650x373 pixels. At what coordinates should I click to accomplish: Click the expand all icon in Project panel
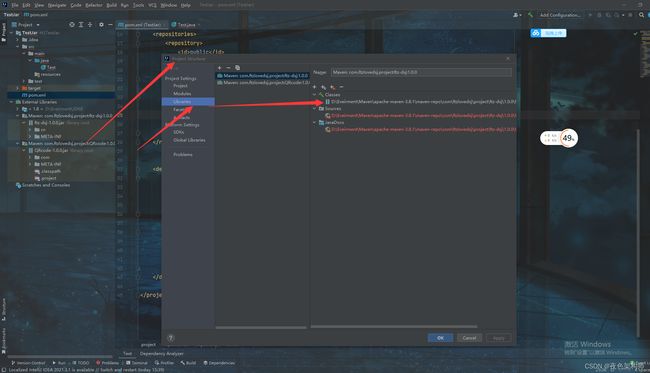click(x=81, y=25)
